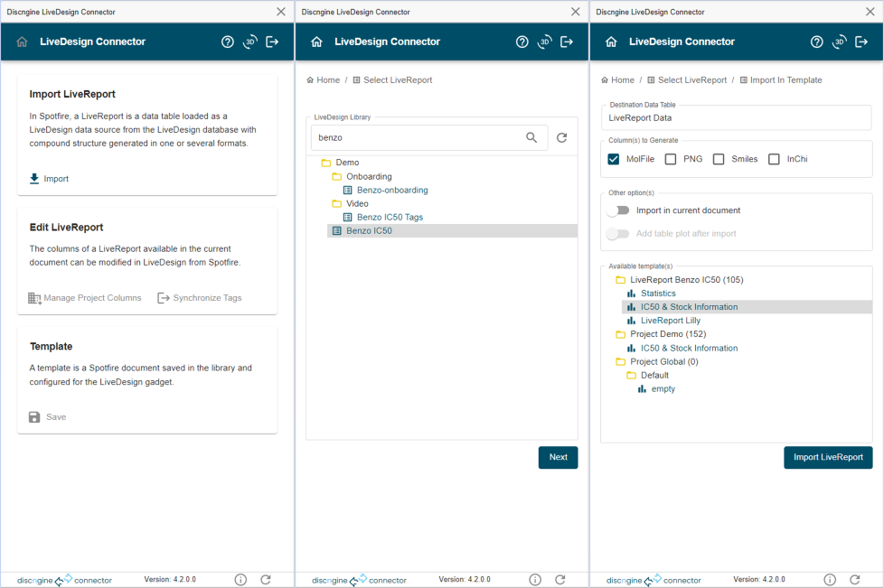Click the magnifier search icon in LiveDesign Library
The image size is (884, 588).
tap(531, 138)
